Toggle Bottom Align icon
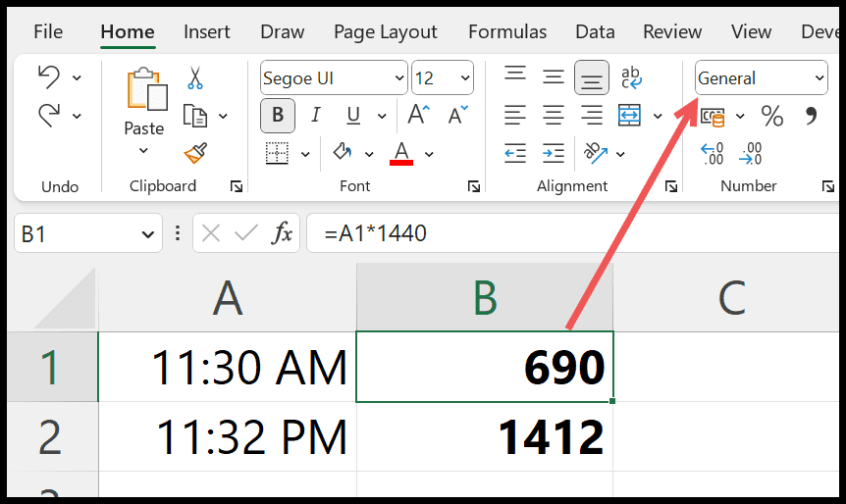 click(592, 77)
